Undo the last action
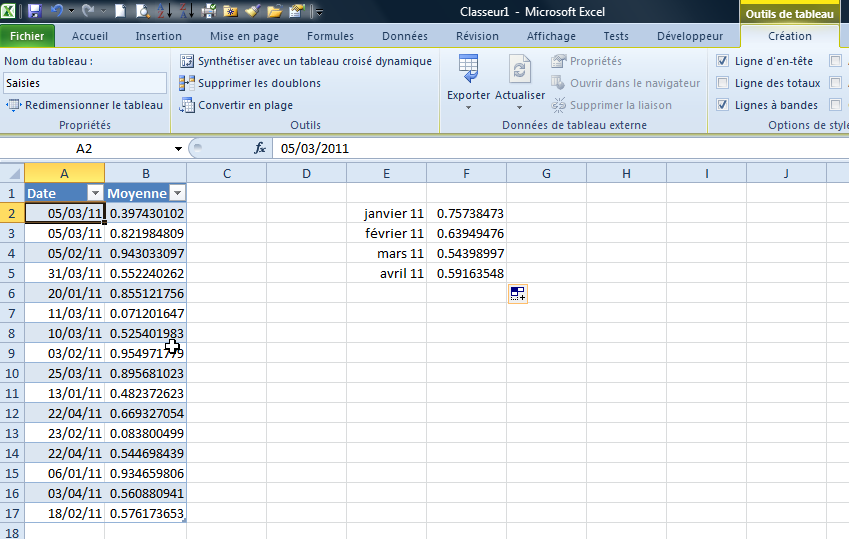The height and width of the screenshot is (539, 849). coord(57,11)
